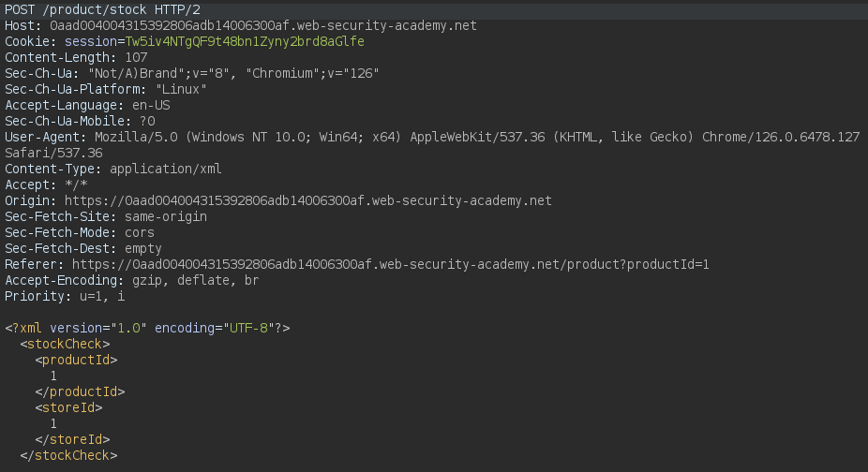Click the Content-Type application/xml header
The image size is (868, 472).
coord(113,169)
